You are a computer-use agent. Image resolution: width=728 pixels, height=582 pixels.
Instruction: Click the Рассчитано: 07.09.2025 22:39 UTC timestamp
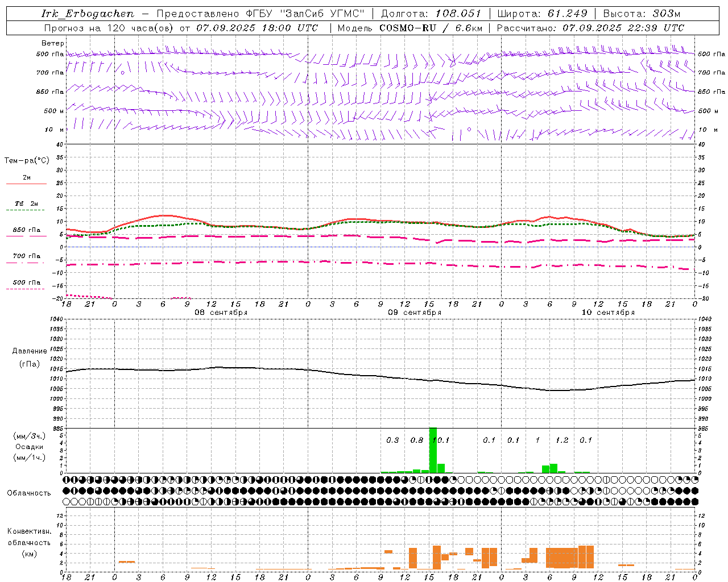(590, 28)
